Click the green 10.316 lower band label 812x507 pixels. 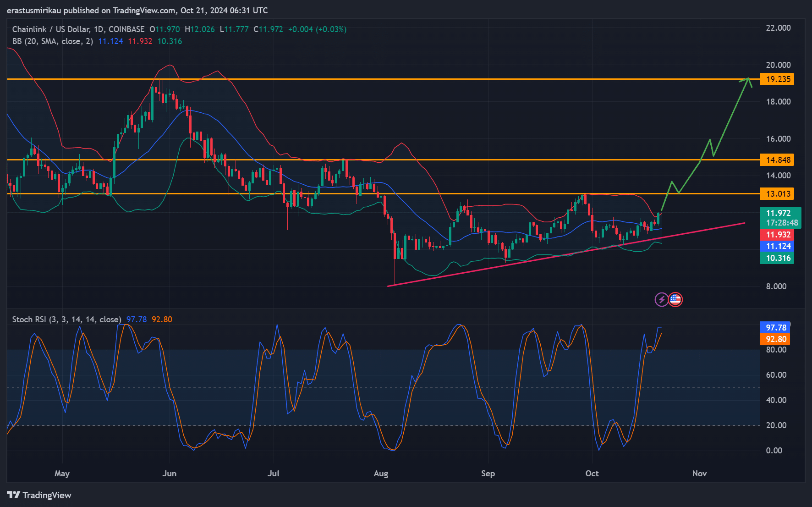tap(777, 258)
